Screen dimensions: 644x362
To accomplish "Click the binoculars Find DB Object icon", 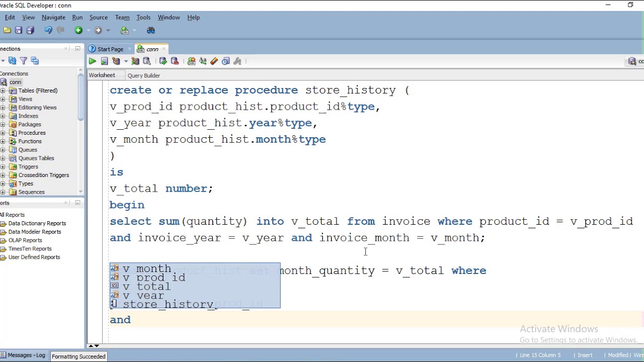I will (151, 31).
